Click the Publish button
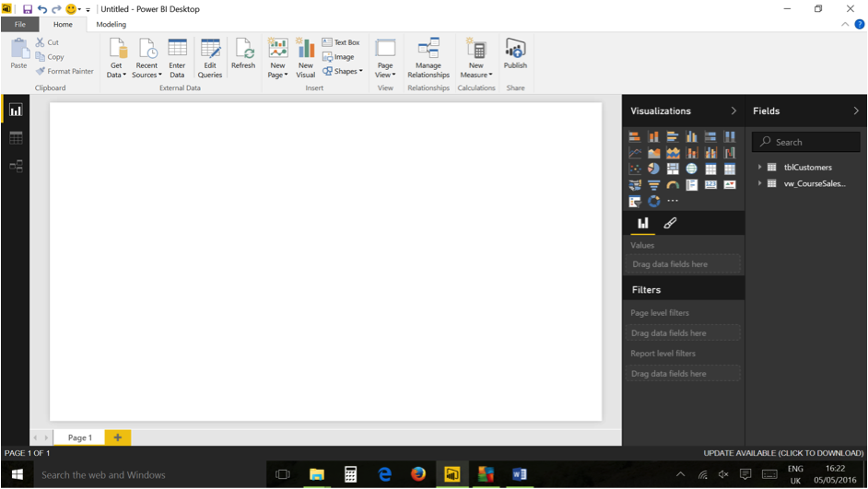The image size is (868, 489). pyautogui.click(x=515, y=54)
